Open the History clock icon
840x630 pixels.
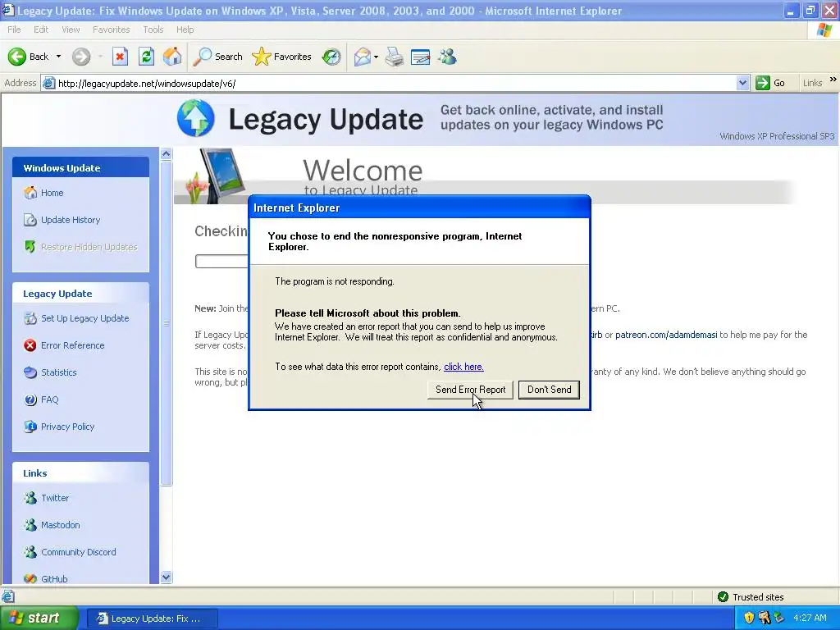(331, 57)
